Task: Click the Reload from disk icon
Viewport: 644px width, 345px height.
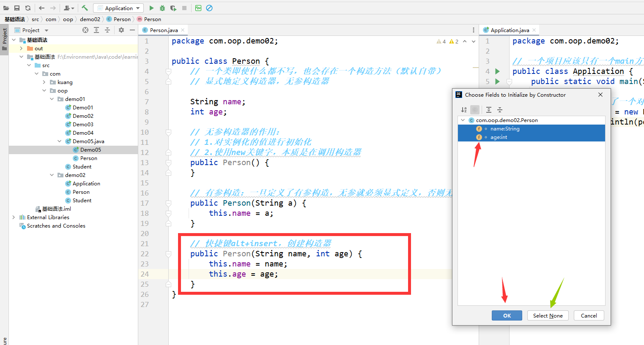Action: (x=28, y=8)
